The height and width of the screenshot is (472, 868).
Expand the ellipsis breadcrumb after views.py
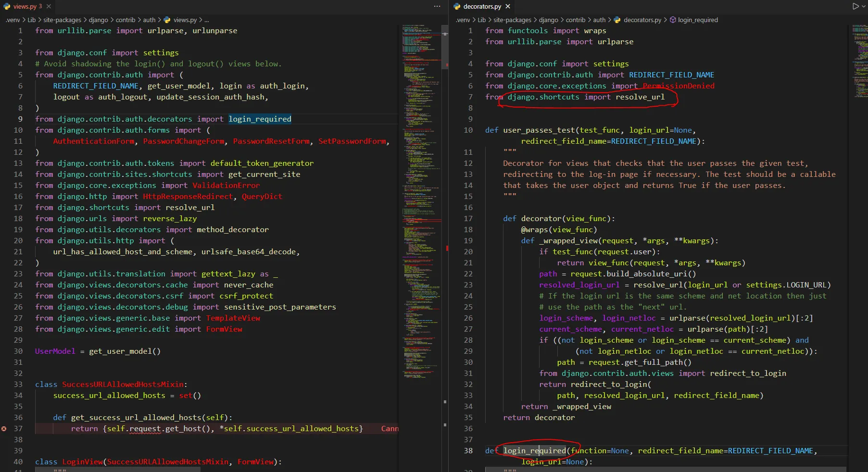pos(206,20)
